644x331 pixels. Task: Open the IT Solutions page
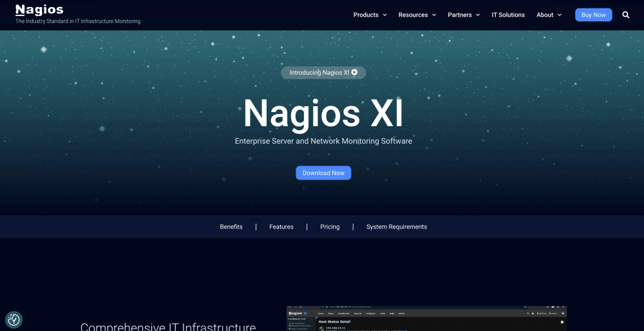click(x=508, y=15)
